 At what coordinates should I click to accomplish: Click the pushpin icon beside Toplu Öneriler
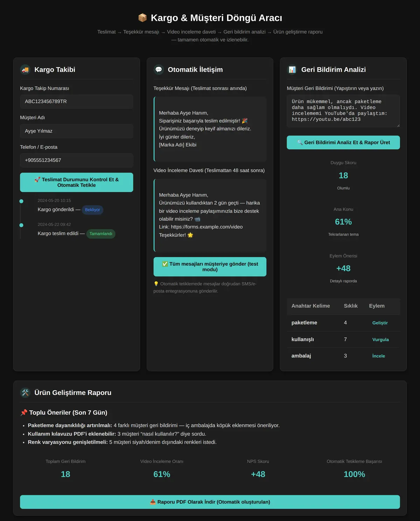point(24,412)
